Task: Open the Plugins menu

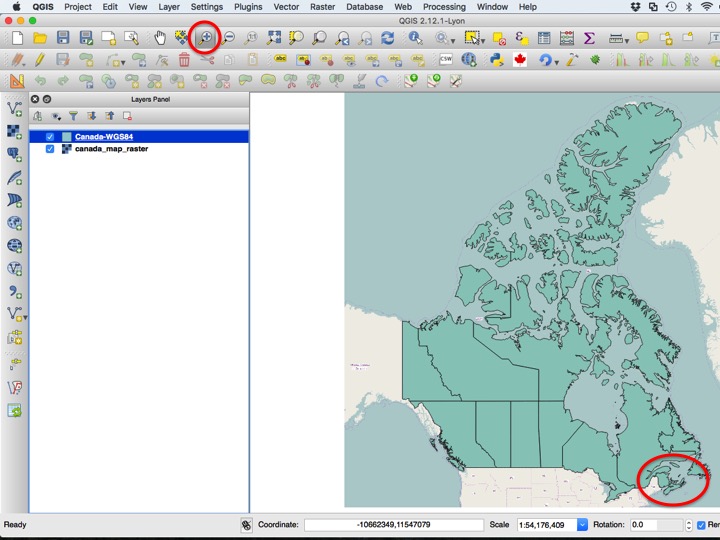Action: 248,7
